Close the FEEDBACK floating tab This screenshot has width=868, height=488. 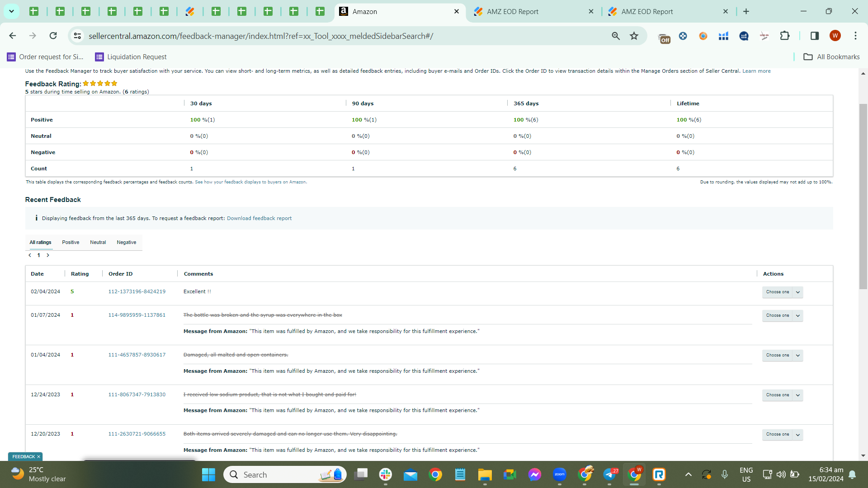[x=38, y=457]
